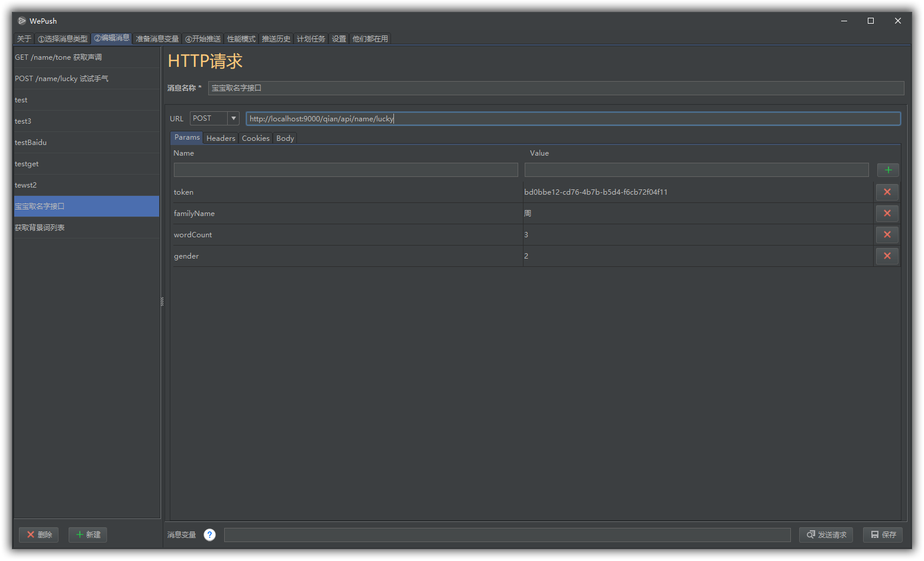Go to ①选择消息类型 tab
This screenshot has width=924, height=561.
tap(63, 39)
